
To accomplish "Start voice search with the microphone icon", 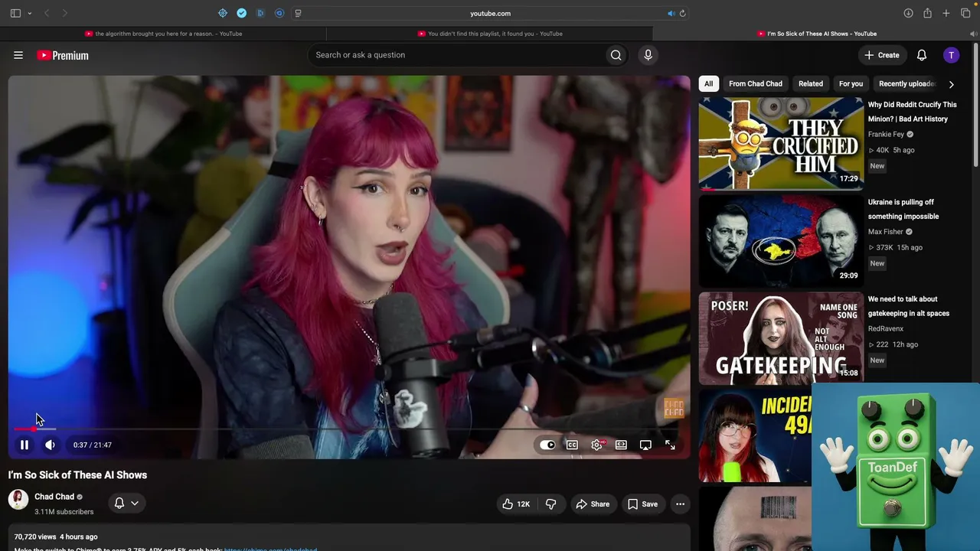I will coord(648,55).
